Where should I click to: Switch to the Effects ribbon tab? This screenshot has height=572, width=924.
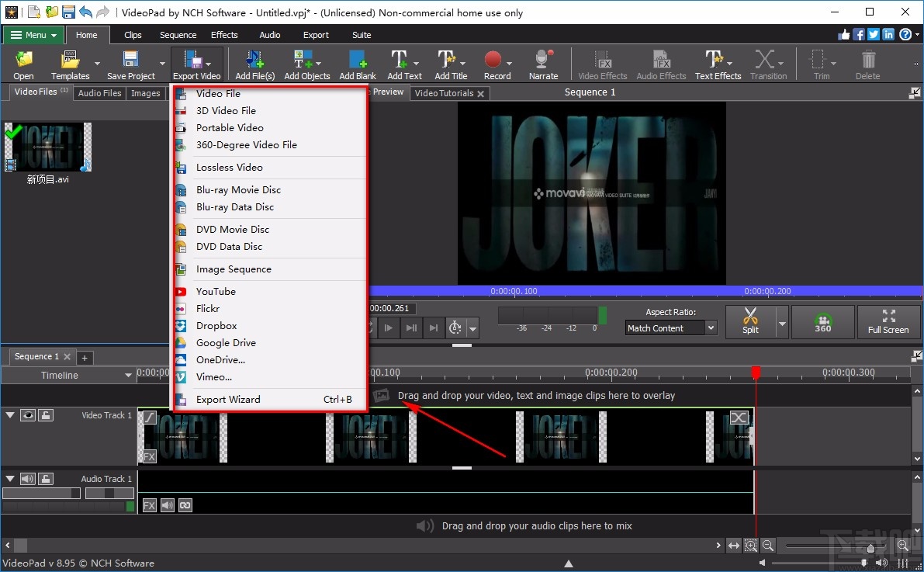(224, 35)
